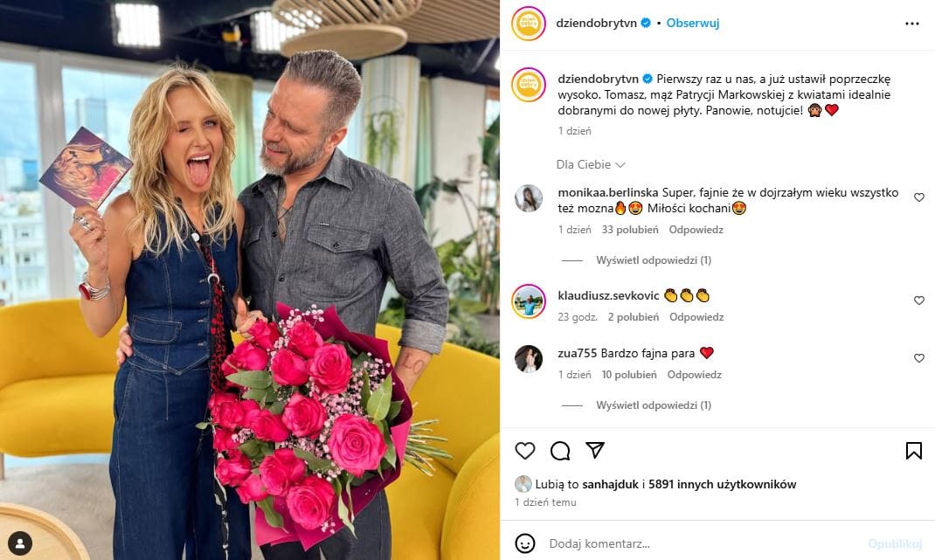This screenshot has width=935, height=560.
Task: Follow account via Obserwuj link
Action: 692,24
